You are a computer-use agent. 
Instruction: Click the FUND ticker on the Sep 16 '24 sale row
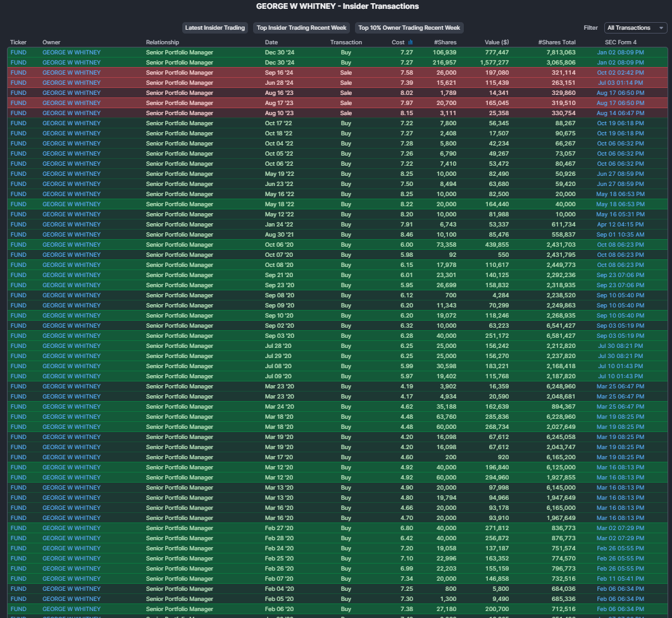18,72
